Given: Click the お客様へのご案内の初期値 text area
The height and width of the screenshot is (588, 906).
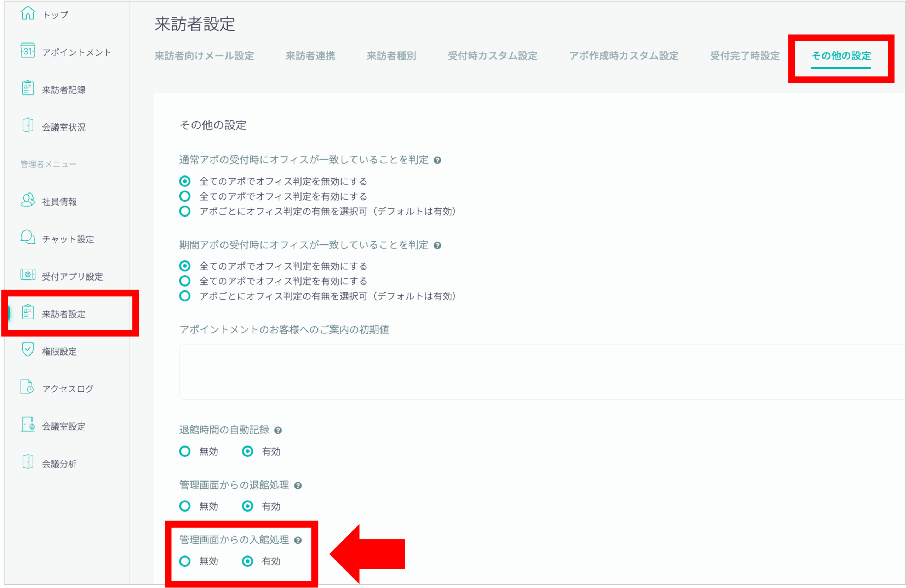Looking at the screenshot, I should (x=533, y=372).
